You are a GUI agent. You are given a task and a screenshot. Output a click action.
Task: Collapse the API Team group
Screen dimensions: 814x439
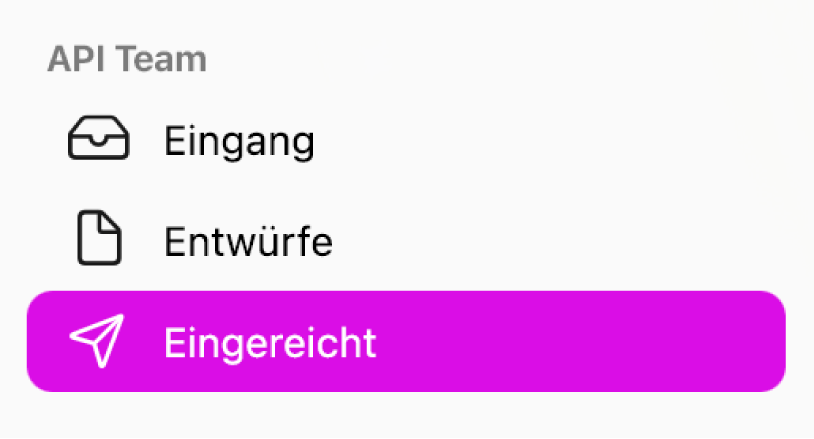pos(127,59)
